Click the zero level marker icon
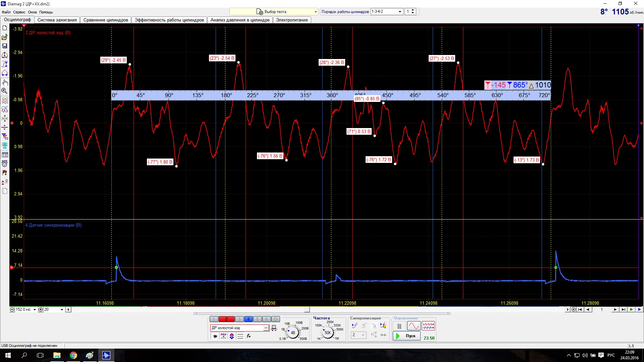 (x=5, y=182)
